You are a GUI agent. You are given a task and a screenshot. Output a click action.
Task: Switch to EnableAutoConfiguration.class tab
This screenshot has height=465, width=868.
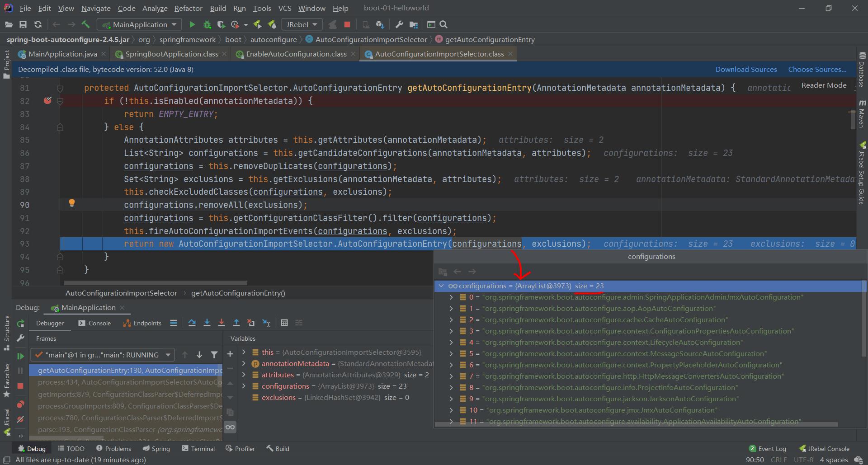point(296,54)
